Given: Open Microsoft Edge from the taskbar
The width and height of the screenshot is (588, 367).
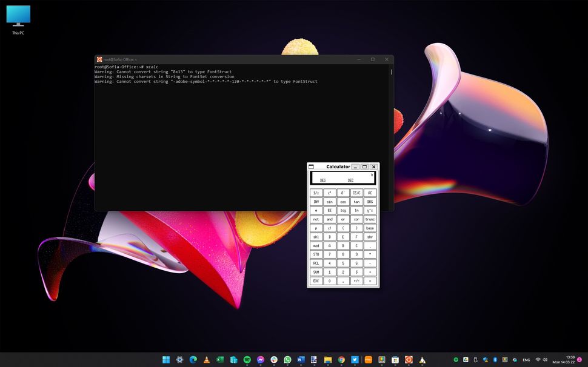Looking at the screenshot, I should [x=192, y=359].
